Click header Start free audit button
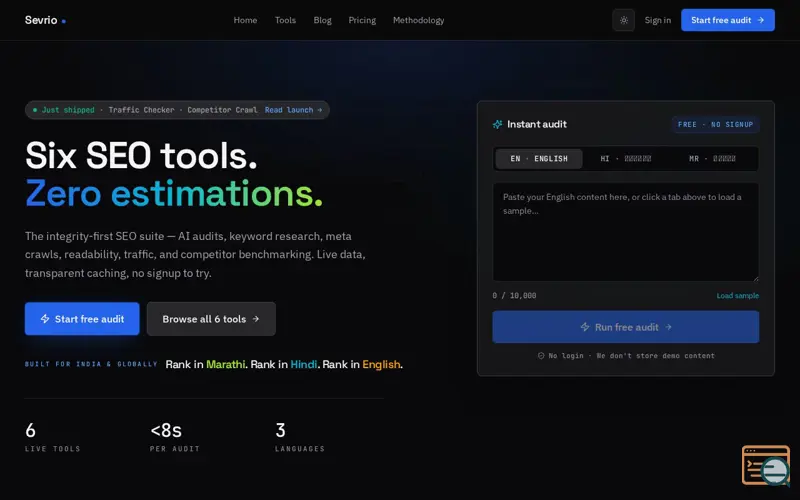 [728, 20]
